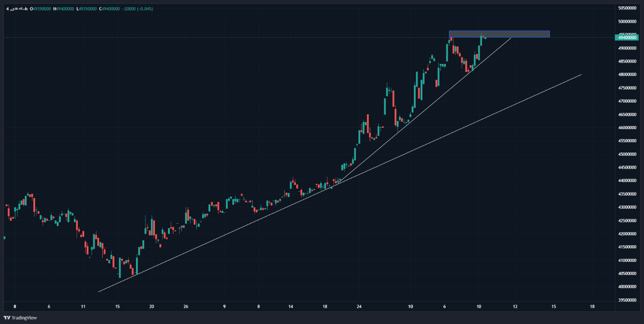The width and height of the screenshot is (644, 324).
Task: Click the TradingView logo
Action: [x=20, y=318]
